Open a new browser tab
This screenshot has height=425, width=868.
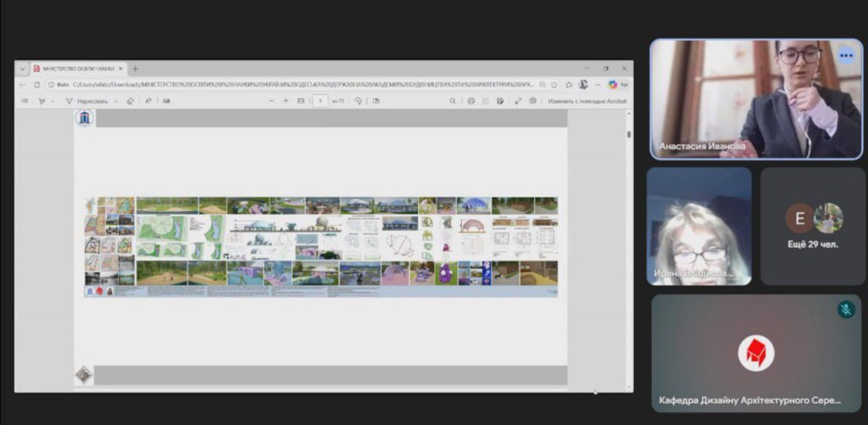click(x=135, y=69)
